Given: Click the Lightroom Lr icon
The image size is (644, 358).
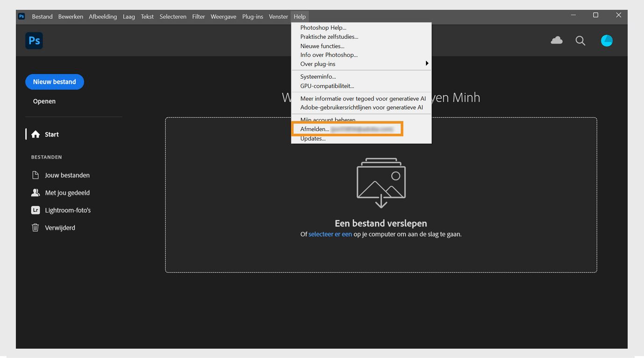Looking at the screenshot, I should pos(35,210).
